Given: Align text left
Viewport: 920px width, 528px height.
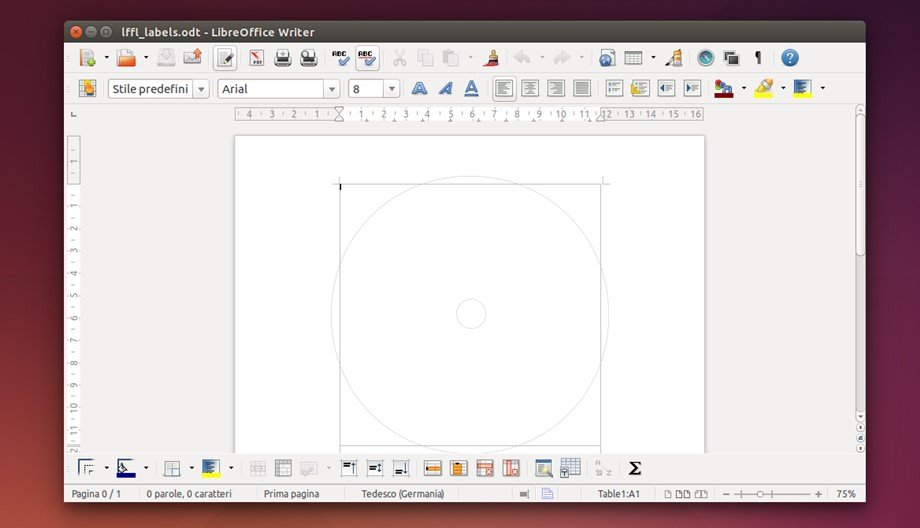Looking at the screenshot, I should click(x=504, y=89).
